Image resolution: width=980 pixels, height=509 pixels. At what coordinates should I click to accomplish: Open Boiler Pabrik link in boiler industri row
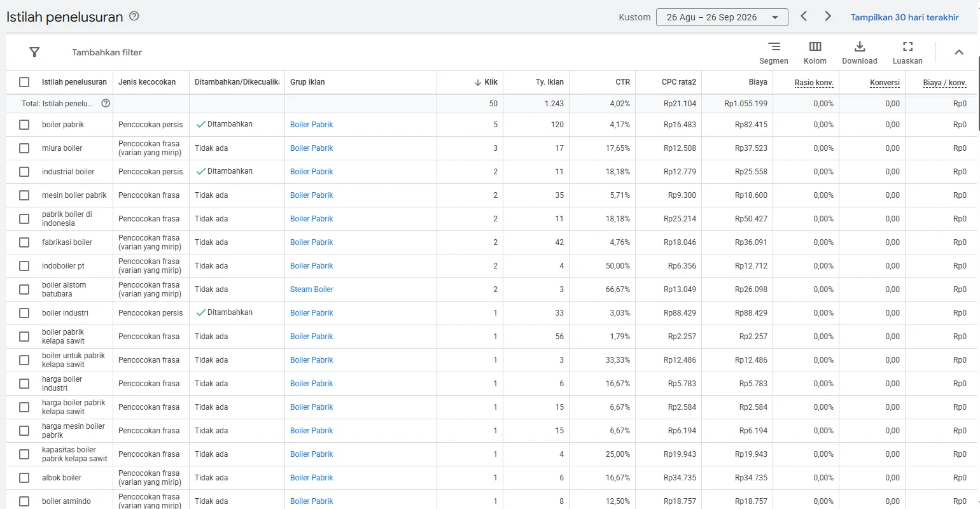(312, 313)
